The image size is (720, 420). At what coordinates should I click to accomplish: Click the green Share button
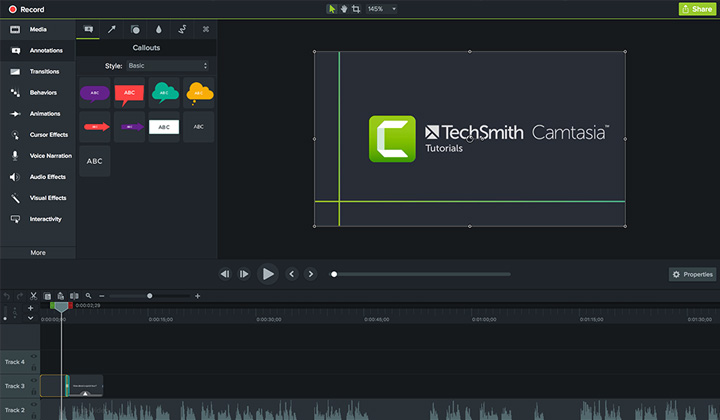click(697, 9)
